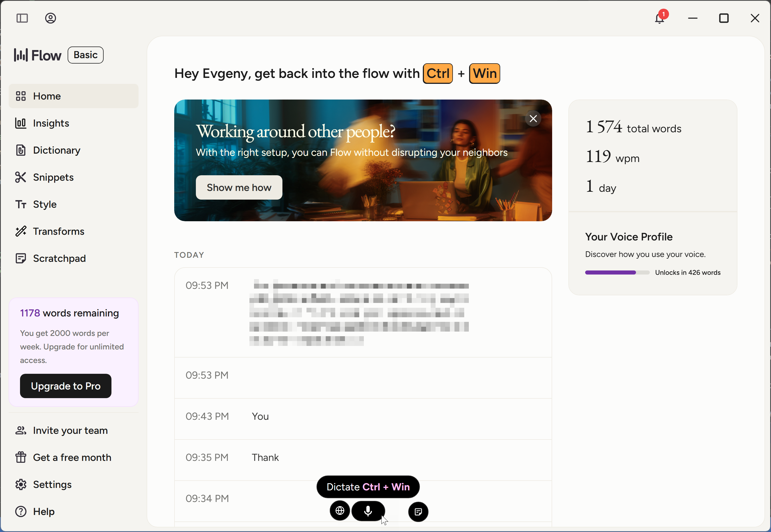The width and height of the screenshot is (771, 532).
Task: Click the Scratchpad note icon
Action: tap(21, 258)
